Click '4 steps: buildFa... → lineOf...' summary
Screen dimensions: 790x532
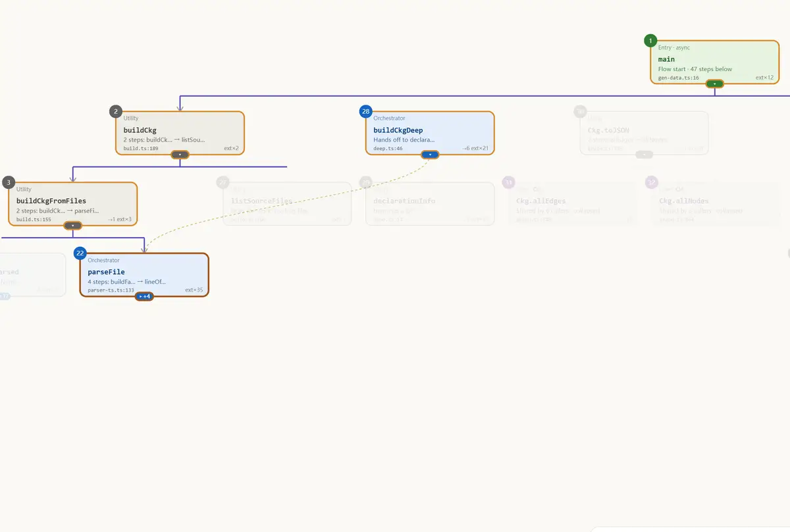pos(126,282)
